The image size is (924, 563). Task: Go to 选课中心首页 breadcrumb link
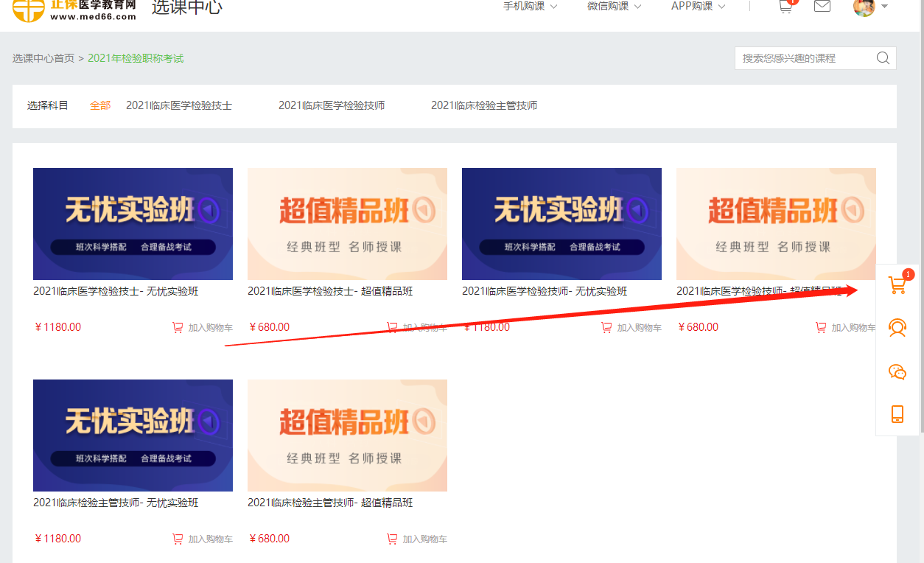pos(43,58)
